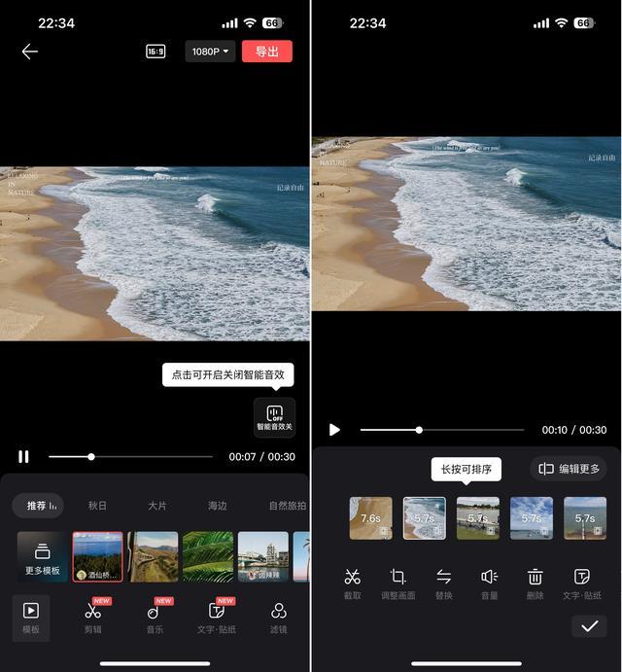This screenshot has width=622, height=672.
Task: Open 更多模板 more templates
Action: coord(43,556)
